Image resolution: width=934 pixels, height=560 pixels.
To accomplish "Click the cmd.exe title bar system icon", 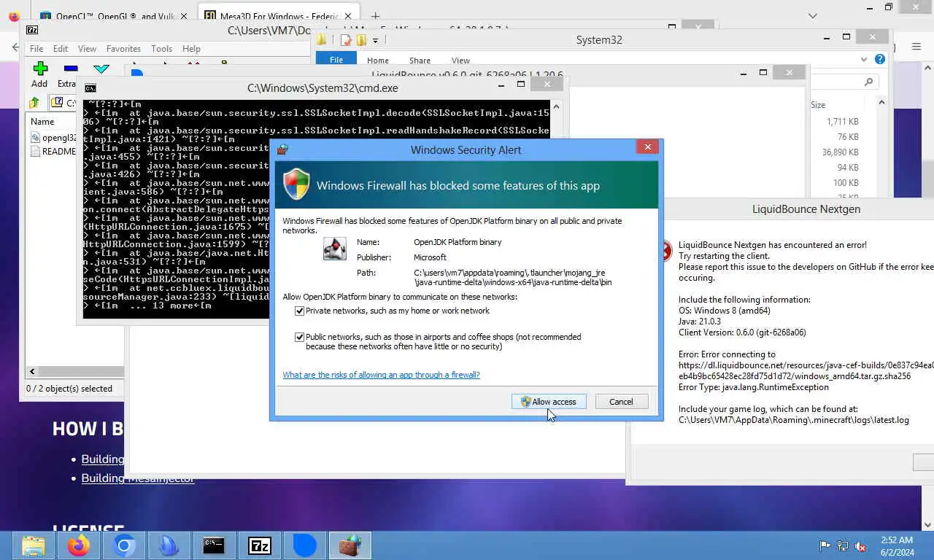I will (90, 88).
